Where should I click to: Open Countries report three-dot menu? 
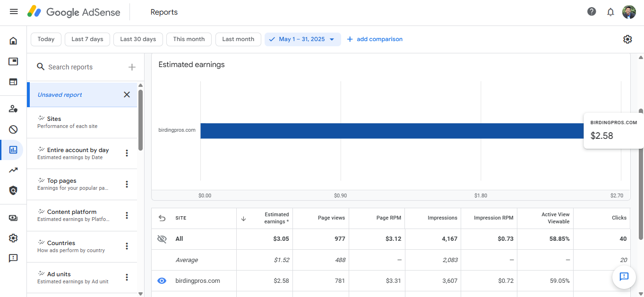point(127,246)
